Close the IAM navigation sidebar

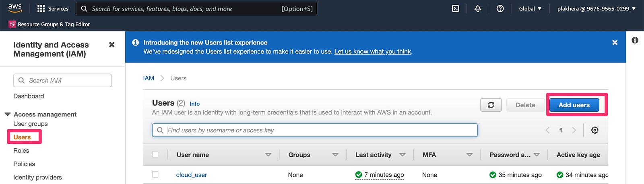point(112,45)
